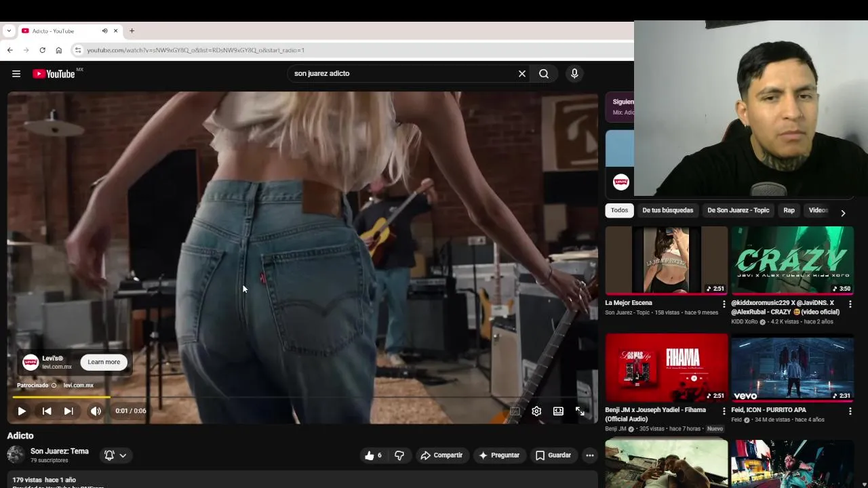The image size is (868, 488).
Task: Enter fullscreen with player icon
Action: click(580, 411)
